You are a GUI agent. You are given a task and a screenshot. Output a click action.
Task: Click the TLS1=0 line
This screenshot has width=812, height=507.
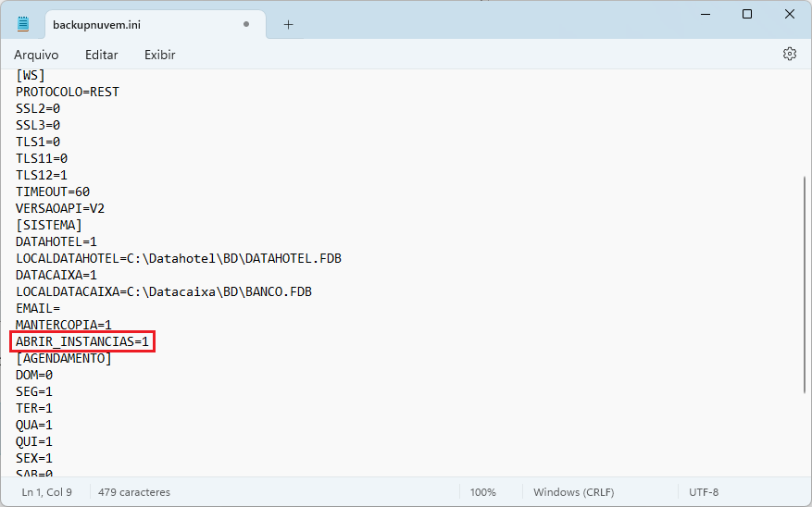coord(38,142)
